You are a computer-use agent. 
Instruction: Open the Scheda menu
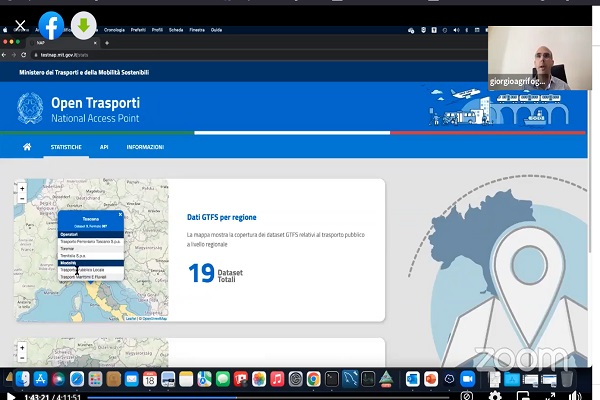pos(176,30)
